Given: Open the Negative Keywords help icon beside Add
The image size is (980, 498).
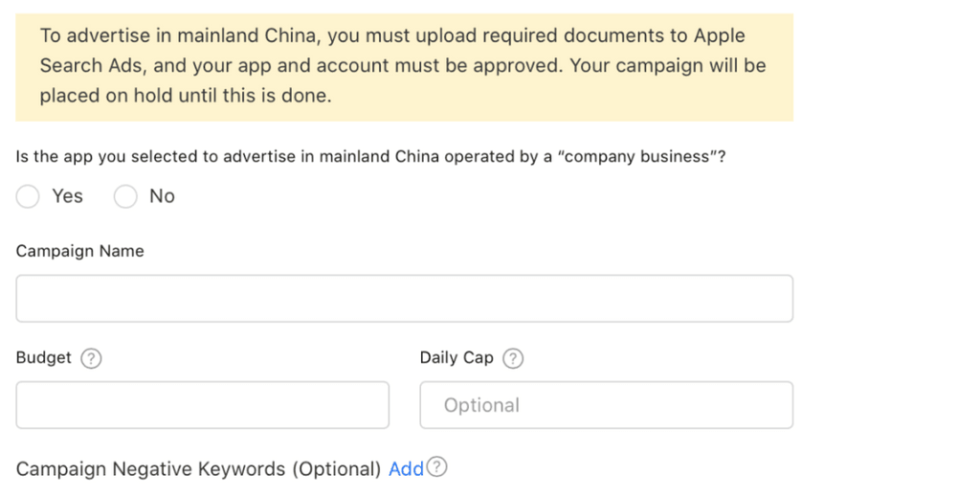Looking at the screenshot, I should (436, 466).
